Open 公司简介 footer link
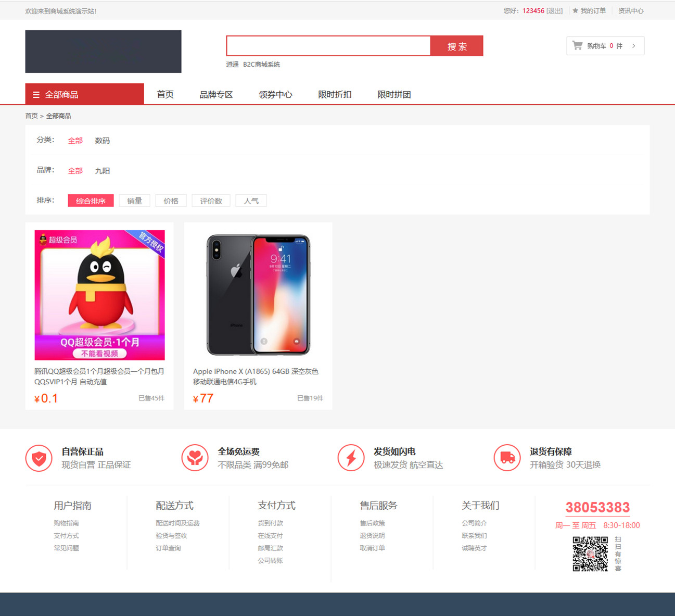Viewport: 675px width, 616px height. click(474, 523)
